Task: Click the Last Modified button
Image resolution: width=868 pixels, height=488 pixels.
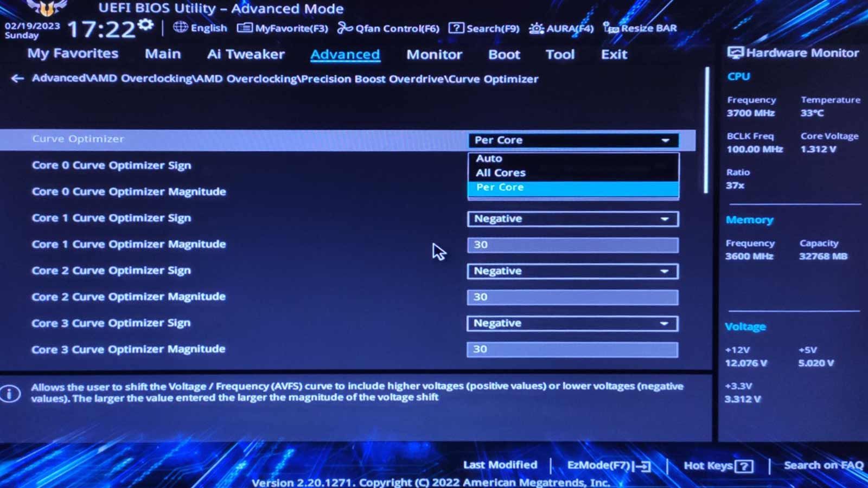Action: [x=500, y=465]
